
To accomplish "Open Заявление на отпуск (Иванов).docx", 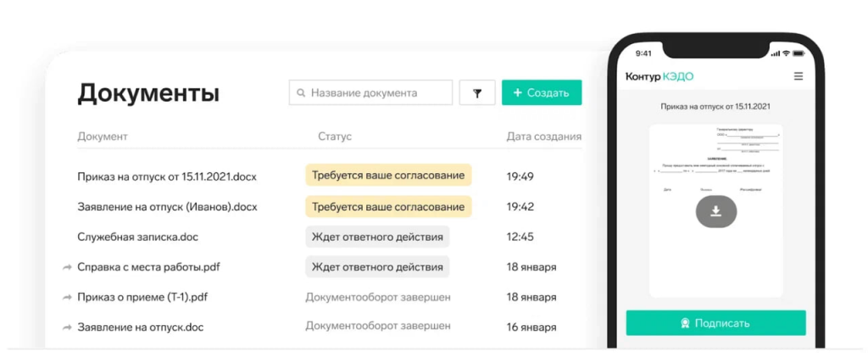I will pyautogui.click(x=167, y=207).
